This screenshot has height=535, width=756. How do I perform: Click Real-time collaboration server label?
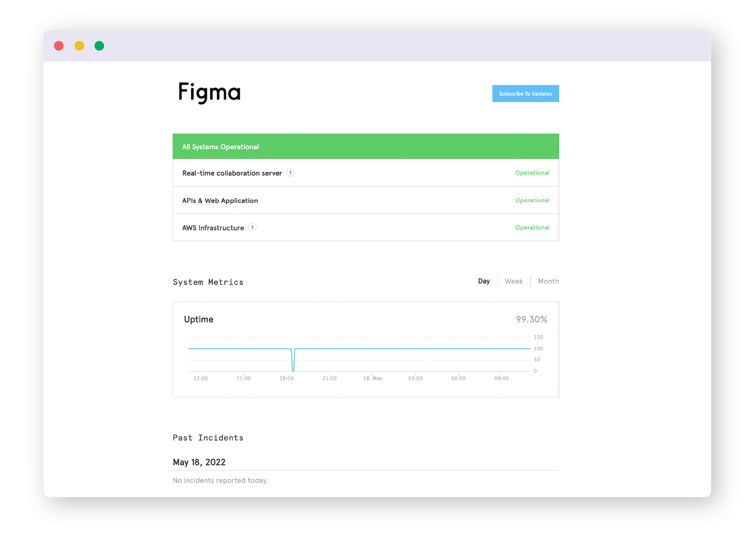[232, 173]
